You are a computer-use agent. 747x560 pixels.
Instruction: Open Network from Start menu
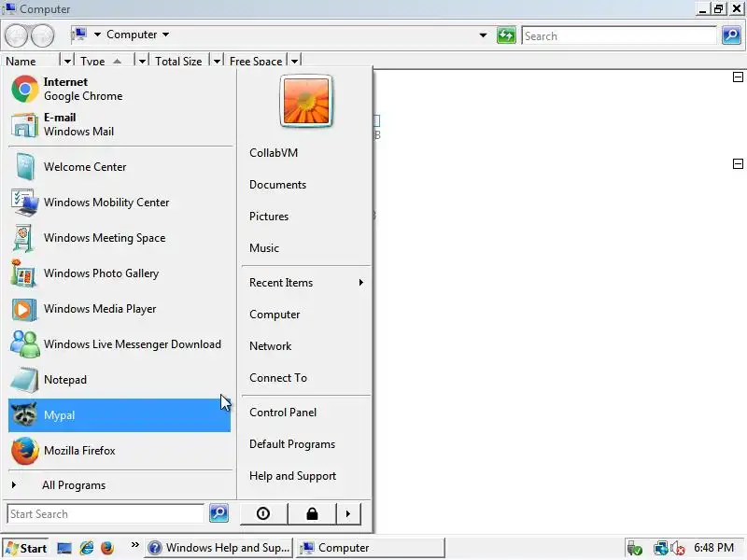[x=306, y=346]
